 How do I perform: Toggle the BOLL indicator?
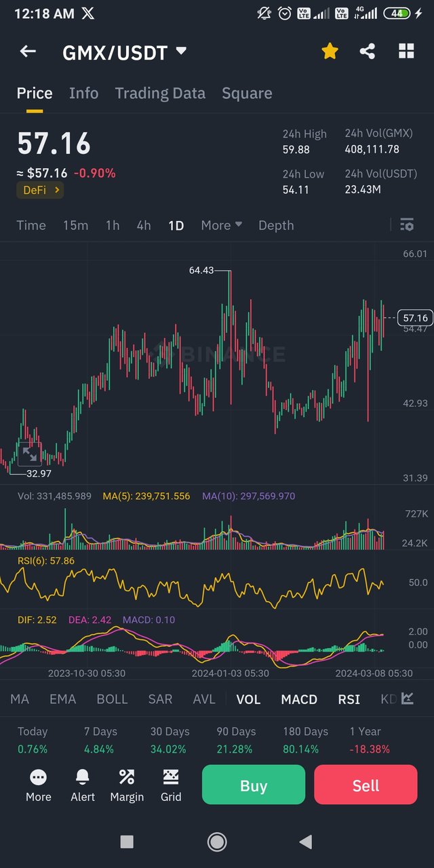pyautogui.click(x=112, y=698)
